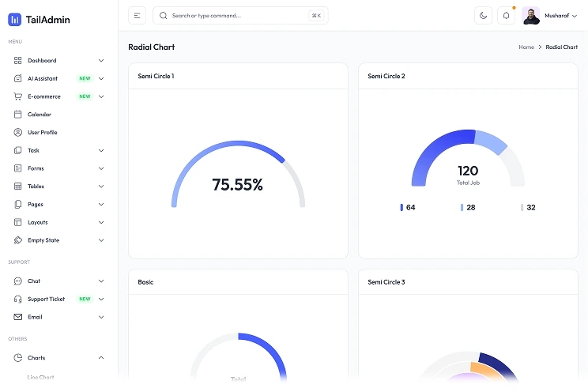
Task: Expand the Forms menu chevron
Action: click(x=101, y=168)
